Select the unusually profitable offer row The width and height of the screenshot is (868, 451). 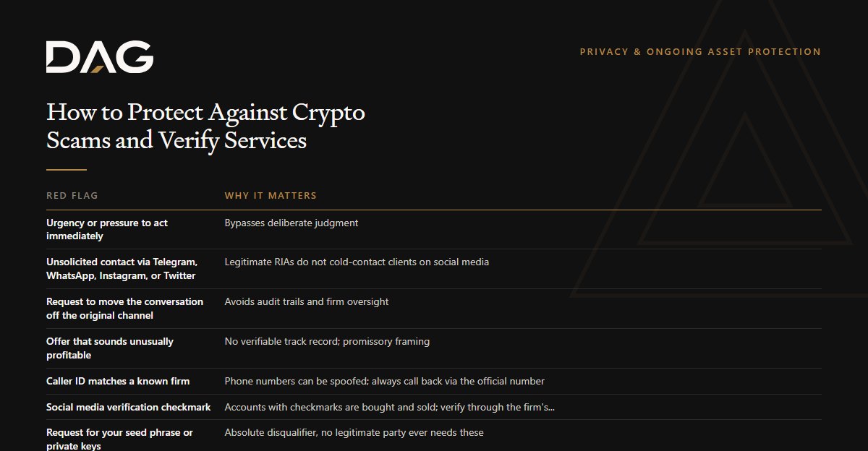(x=434, y=348)
